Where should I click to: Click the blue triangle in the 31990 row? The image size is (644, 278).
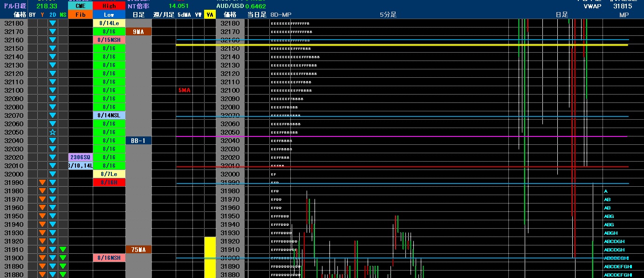53,183
